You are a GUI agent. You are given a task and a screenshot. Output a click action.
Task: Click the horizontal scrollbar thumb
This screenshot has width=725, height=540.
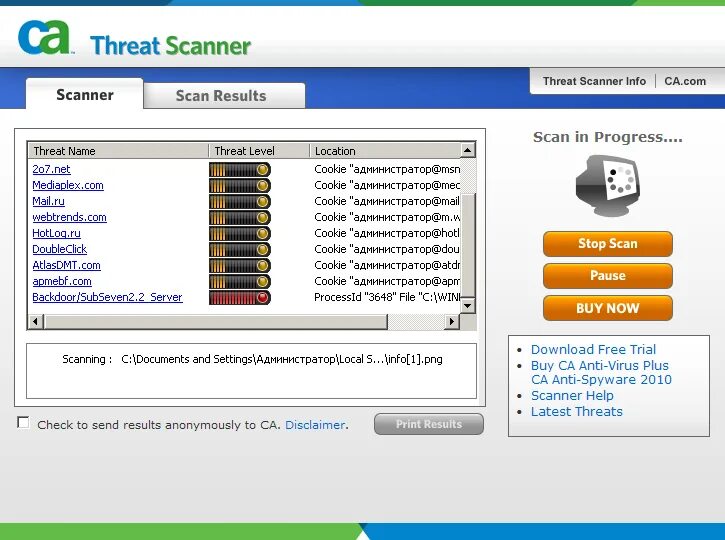coord(215,321)
